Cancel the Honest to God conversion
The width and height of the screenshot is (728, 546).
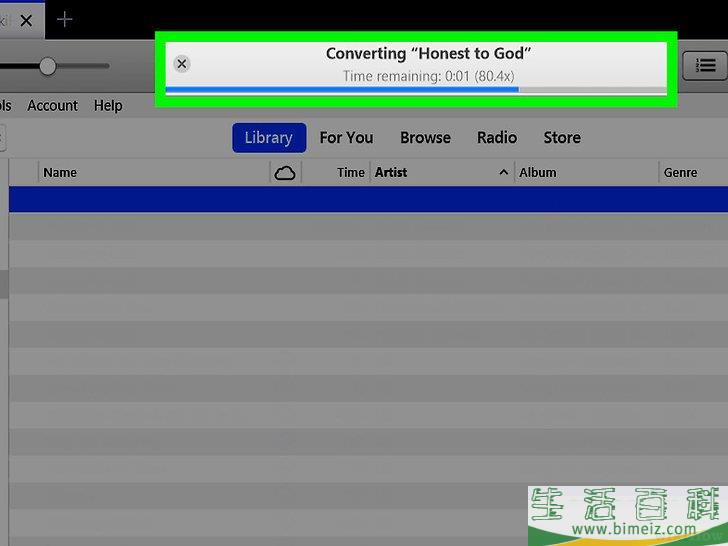(x=182, y=64)
